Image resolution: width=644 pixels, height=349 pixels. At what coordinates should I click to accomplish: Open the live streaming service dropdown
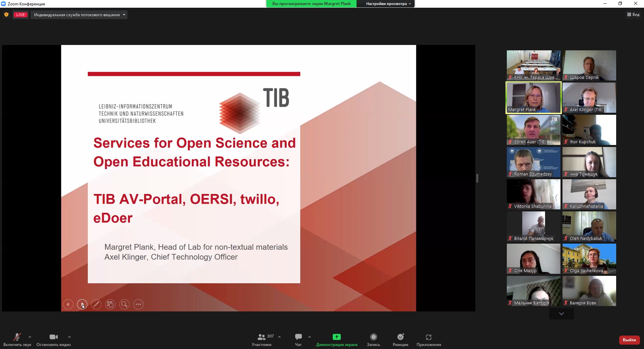point(79,15)
